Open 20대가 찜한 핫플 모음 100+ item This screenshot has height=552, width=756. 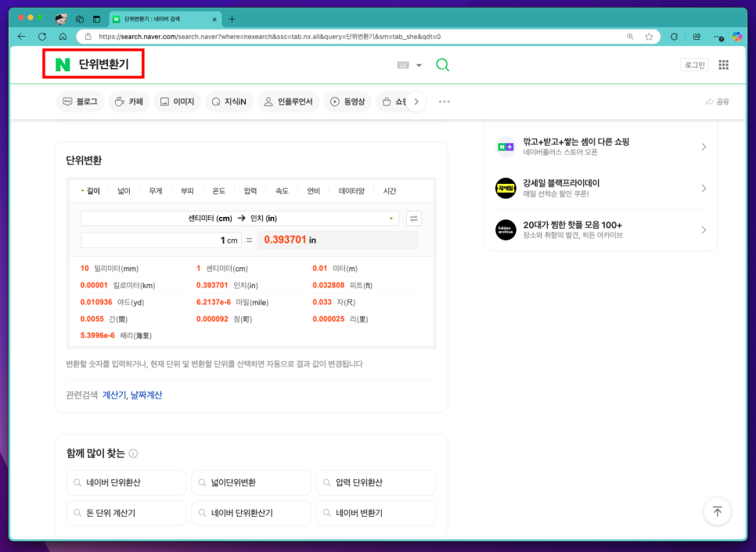click(x=601, y=229)
